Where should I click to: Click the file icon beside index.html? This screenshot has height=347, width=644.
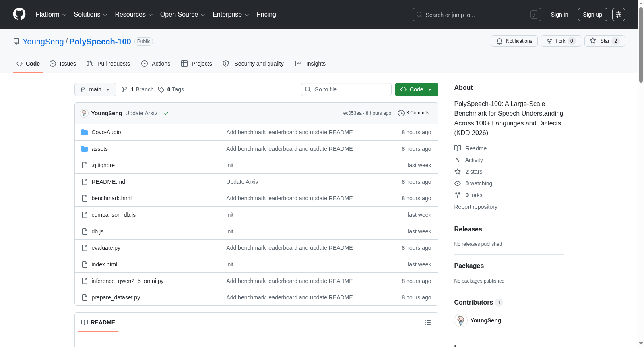85,264
